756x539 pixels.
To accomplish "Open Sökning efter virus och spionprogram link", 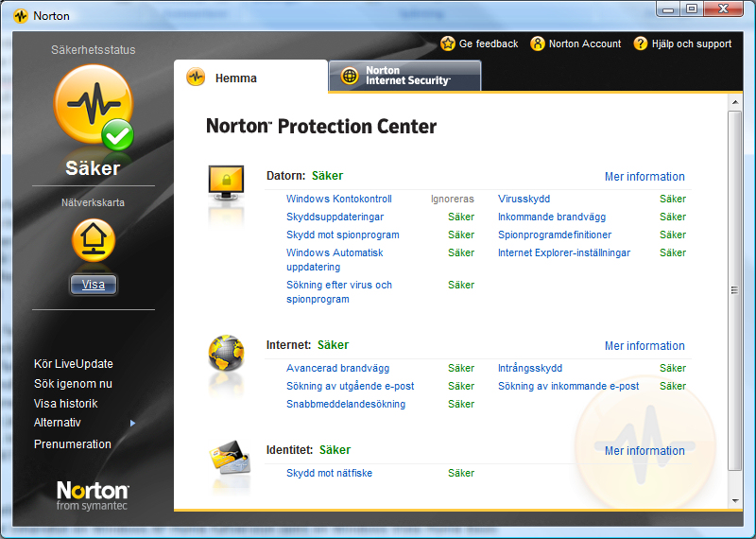I will tap(339, 292).
